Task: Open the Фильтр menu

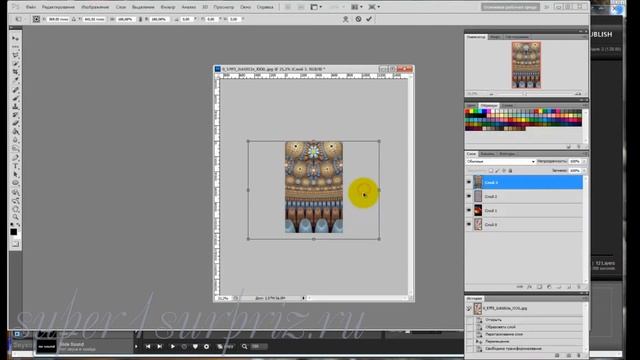Action: 167,7
